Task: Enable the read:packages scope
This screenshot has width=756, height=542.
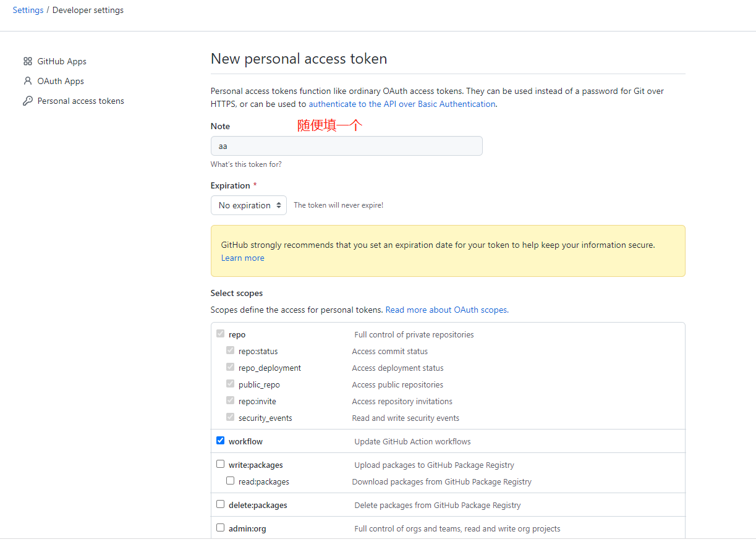Action: click(230, 480)
